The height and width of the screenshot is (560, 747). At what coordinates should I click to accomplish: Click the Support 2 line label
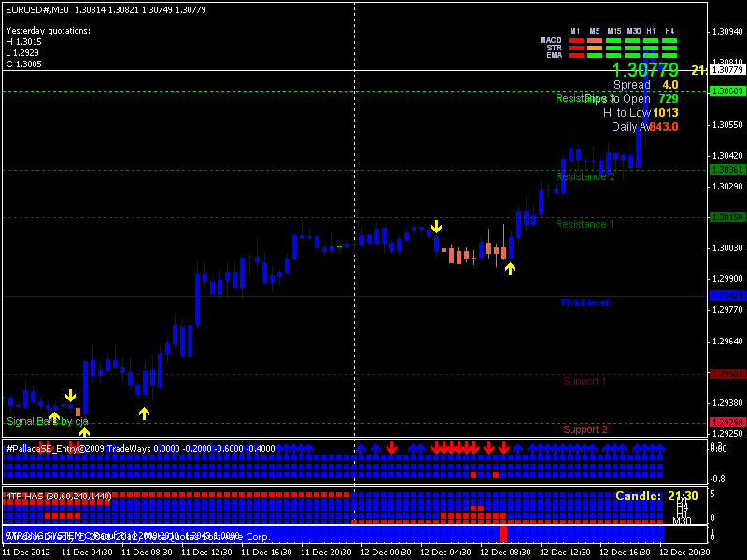585,429
